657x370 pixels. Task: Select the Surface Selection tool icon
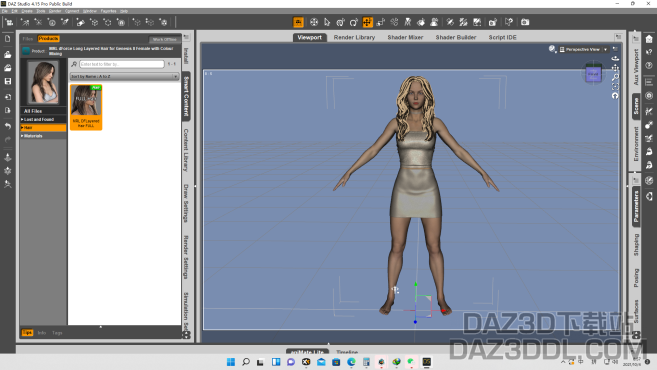(421, 22)
